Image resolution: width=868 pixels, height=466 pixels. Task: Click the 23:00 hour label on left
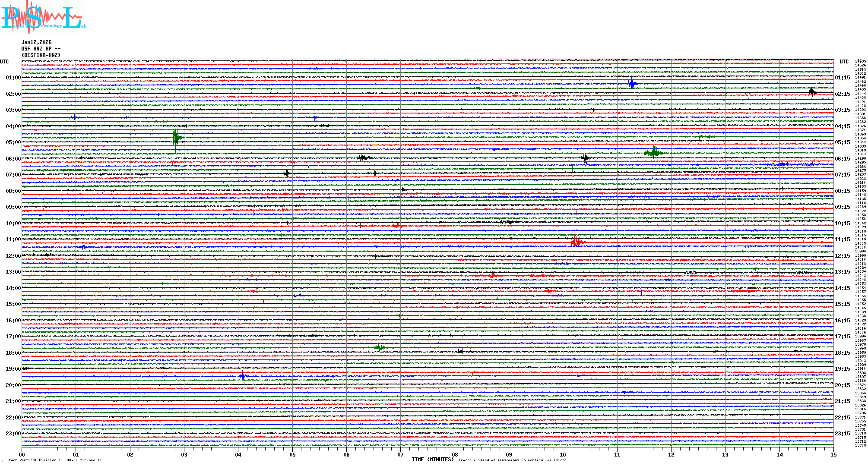[13, 434]
